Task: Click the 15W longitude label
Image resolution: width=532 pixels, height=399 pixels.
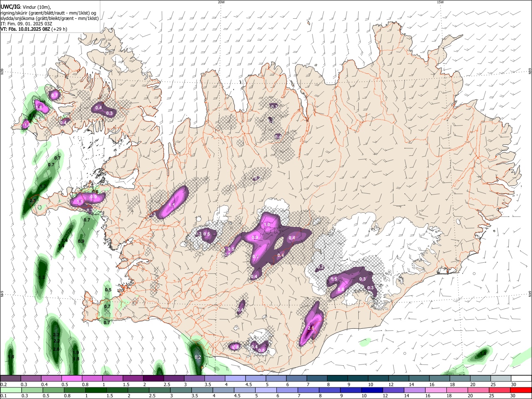Action: [440, 2]
